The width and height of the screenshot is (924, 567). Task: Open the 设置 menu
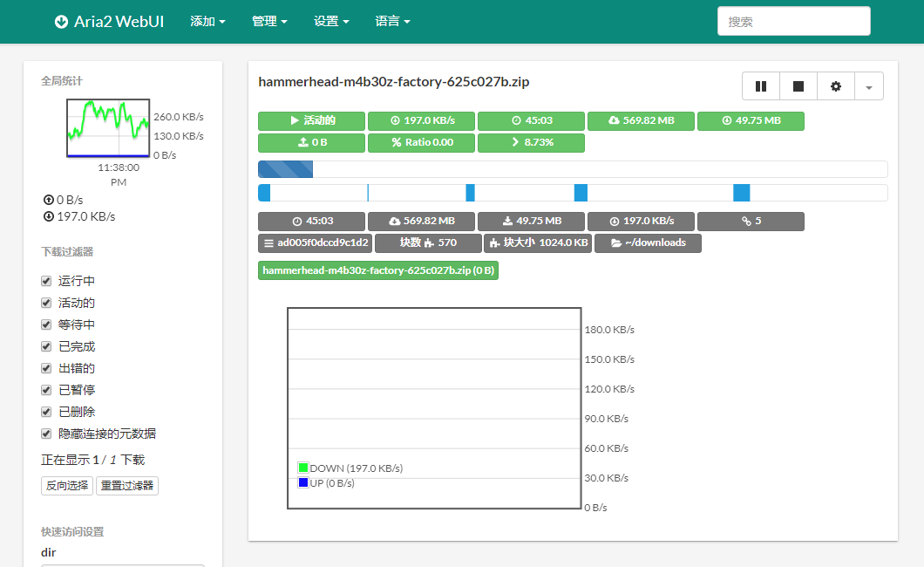pos(330,21)
